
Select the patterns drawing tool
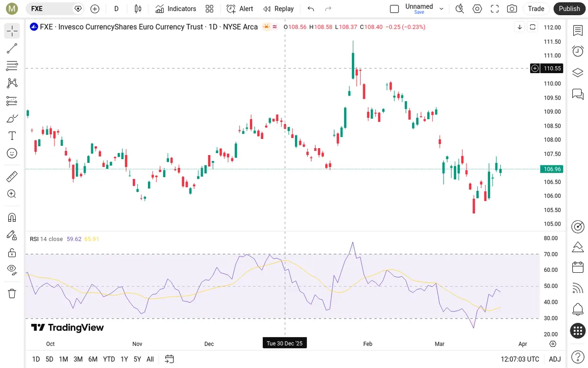click(x=12, y=83)
